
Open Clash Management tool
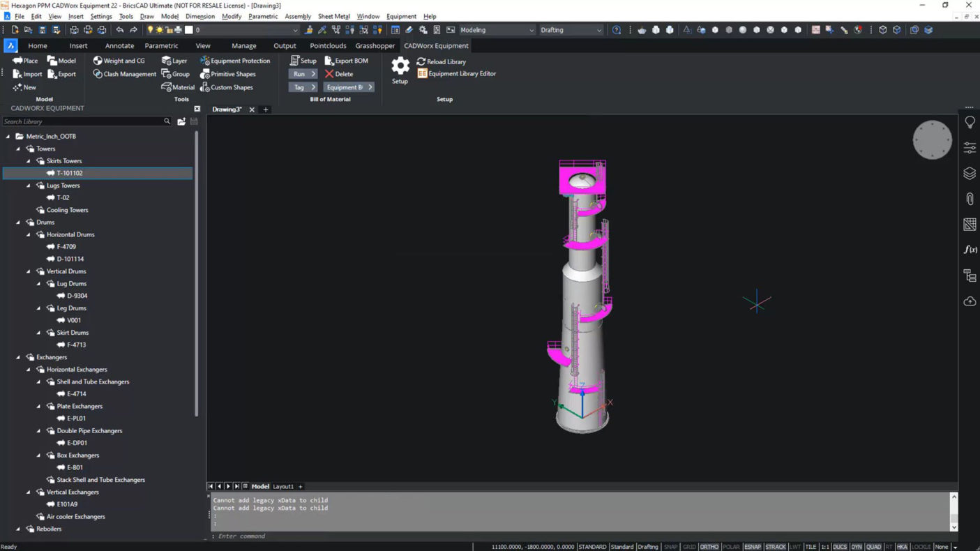pos(124,74)
